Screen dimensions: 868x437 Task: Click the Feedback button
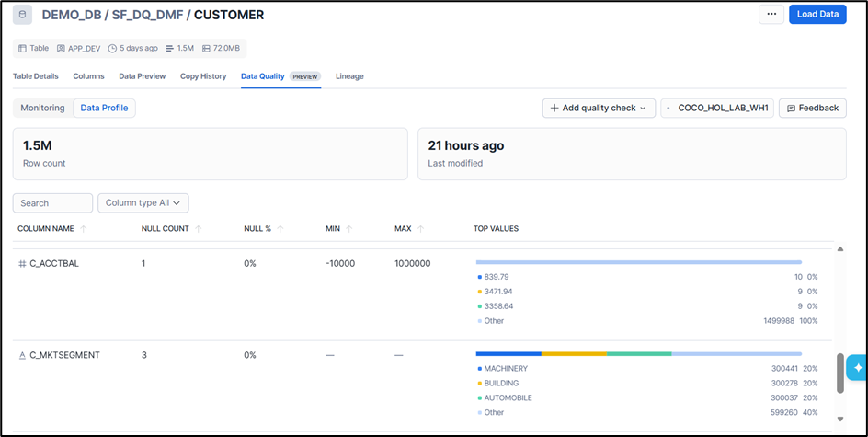click(813, 108)
